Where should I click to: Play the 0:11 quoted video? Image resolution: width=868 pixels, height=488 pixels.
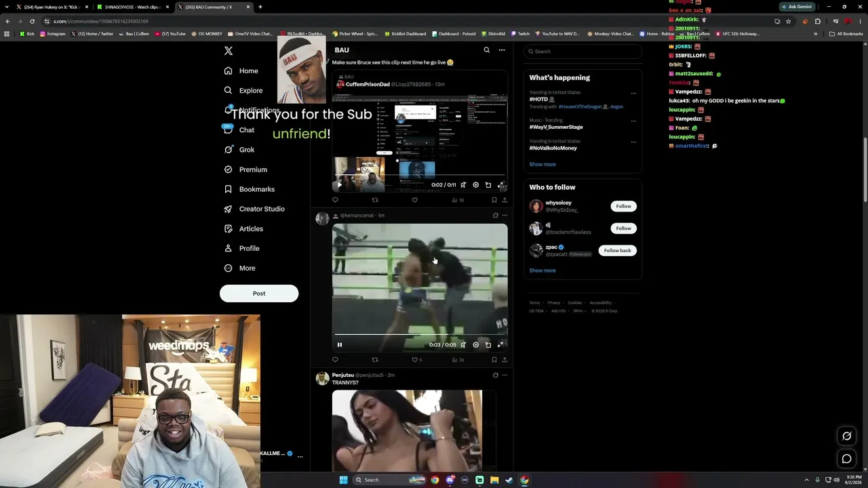[x=340, y=185]
